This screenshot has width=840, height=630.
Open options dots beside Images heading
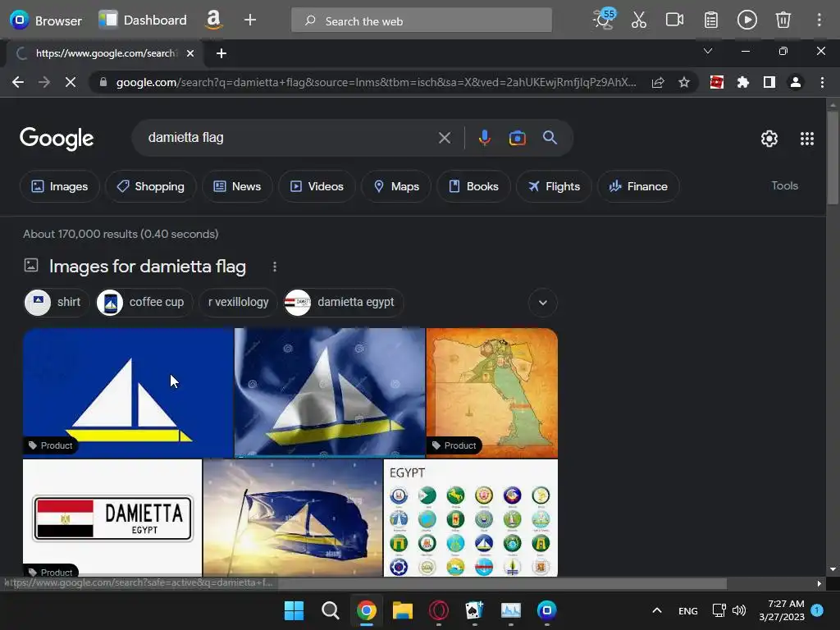pos(275,267)
